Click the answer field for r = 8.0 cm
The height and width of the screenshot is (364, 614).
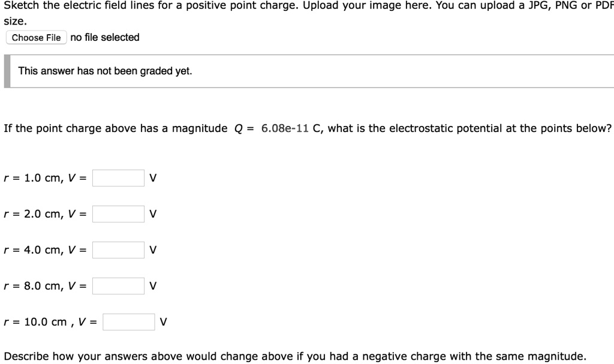tap(118, 286)
